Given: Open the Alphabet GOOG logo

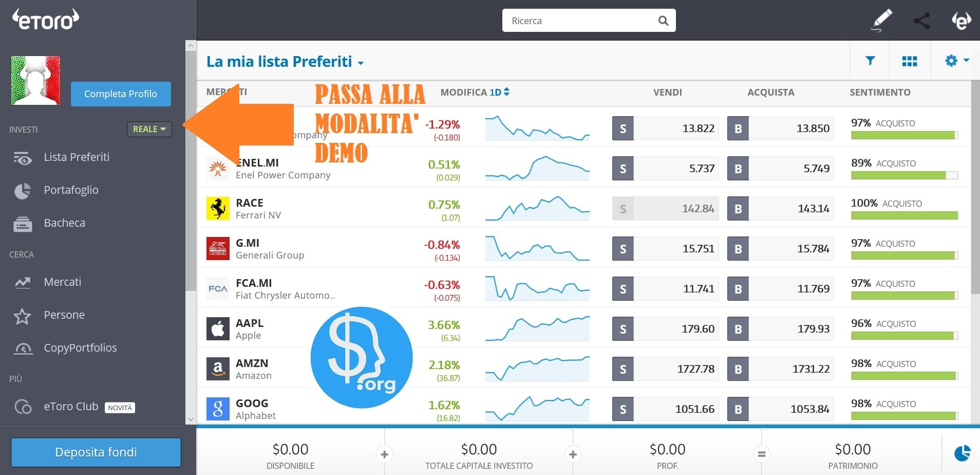Looking at the screenshot, I should pos(218,409).
